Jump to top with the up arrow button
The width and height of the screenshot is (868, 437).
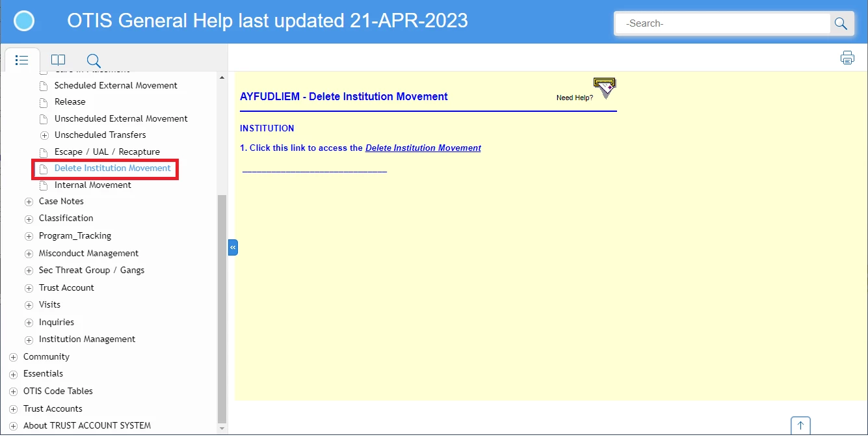click(800, 426)
